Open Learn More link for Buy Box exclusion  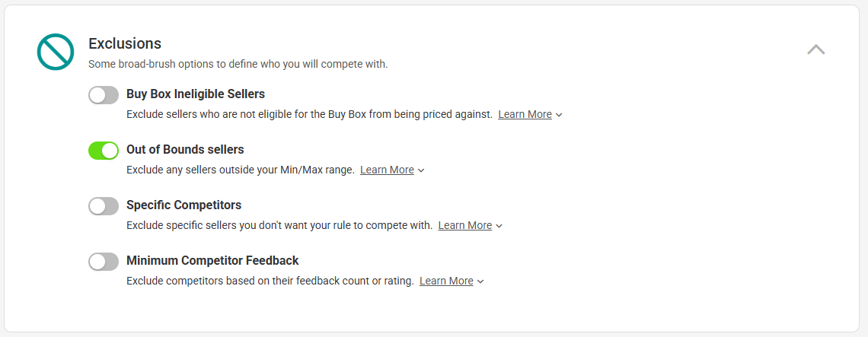click(x=525, y=115)
